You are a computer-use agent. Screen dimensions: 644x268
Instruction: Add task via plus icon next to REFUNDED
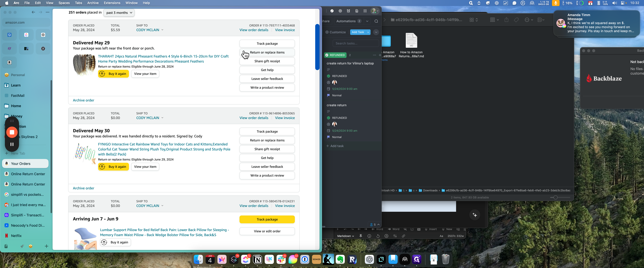tap(380, 55)
